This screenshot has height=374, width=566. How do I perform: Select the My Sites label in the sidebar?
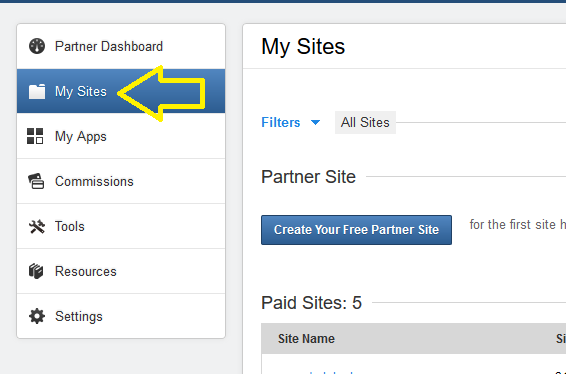(x=81, y=91)
